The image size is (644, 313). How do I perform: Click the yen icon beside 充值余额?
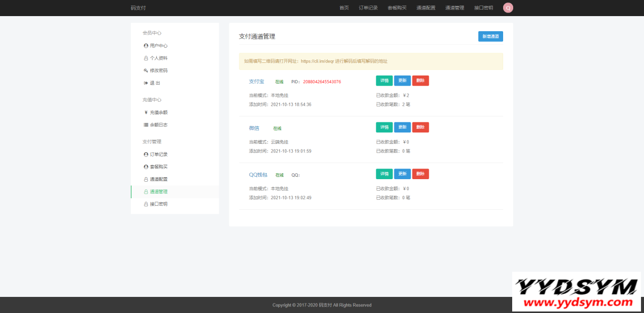pyautogui.click(x=146, y=113)
